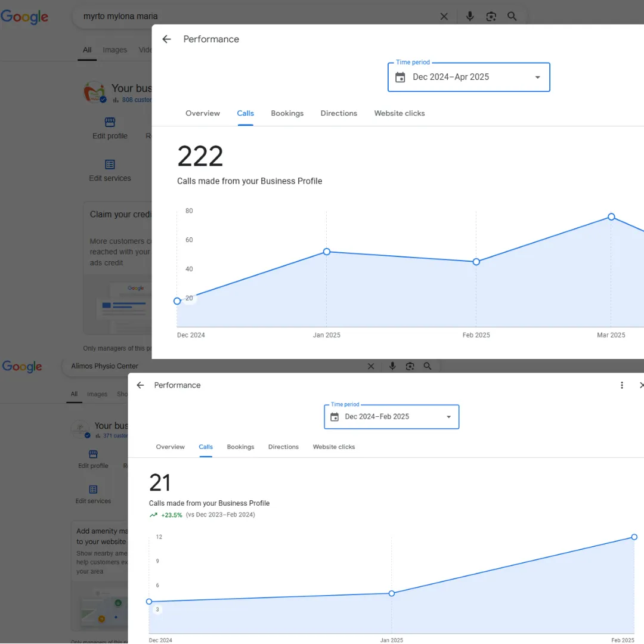
Task: Click the Dec 2024 data point on upper chart
Action: pyautogui.click(x=177, y=301)
